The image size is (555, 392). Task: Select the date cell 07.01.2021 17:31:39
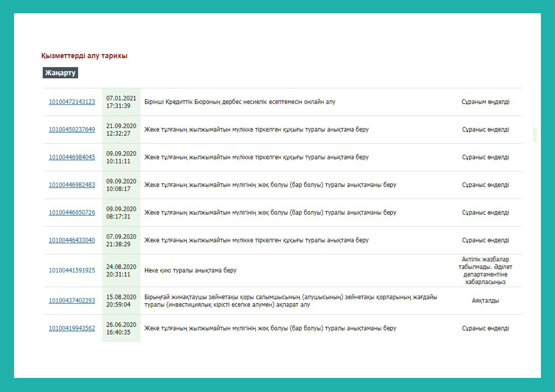click(121, 102)
